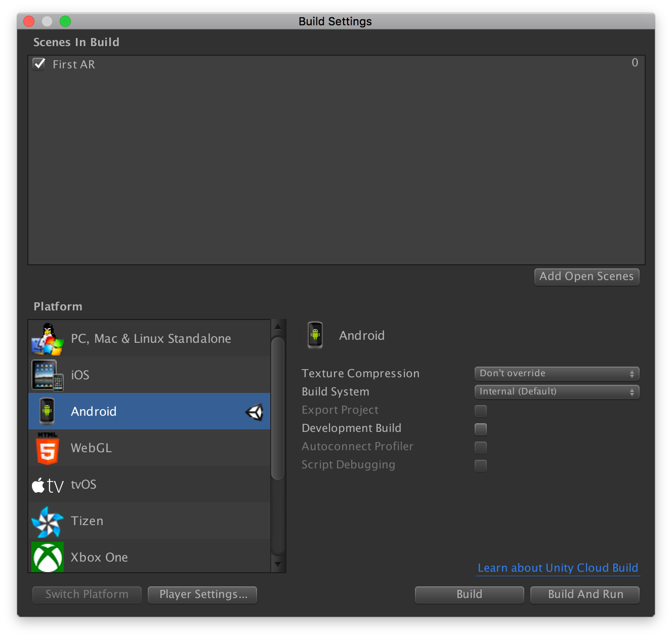The height and width of the screenshot is (638, 672).
Task: Toggle the Export Project checkbox
Action: click(481, 411)
